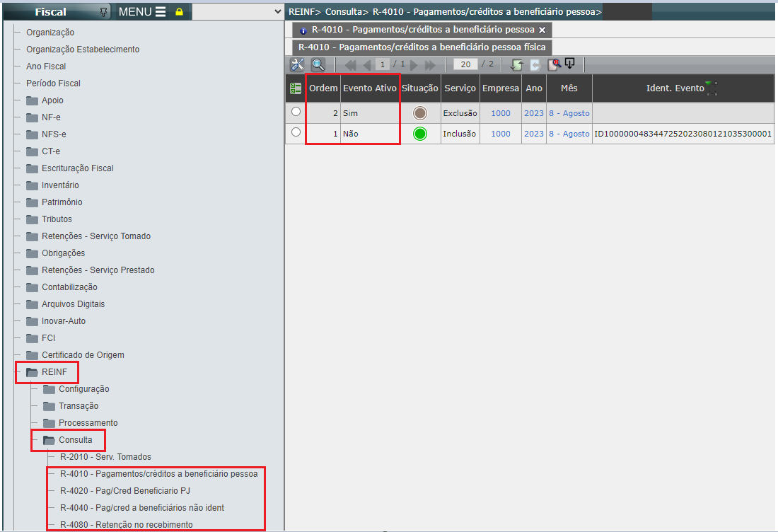
Task: Select the radio button for Ordem 2
Action: click(x=296, y=112)
